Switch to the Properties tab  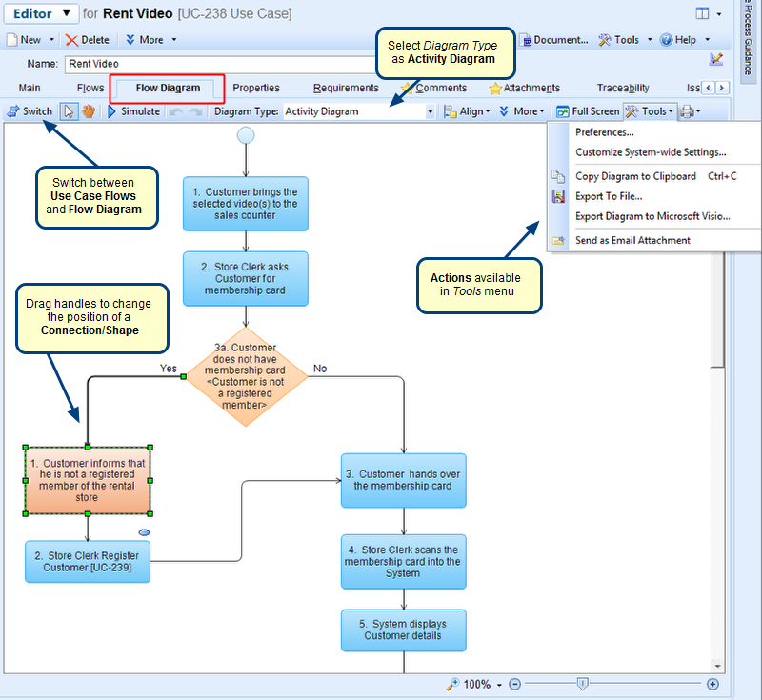click(x=256, y=88)
